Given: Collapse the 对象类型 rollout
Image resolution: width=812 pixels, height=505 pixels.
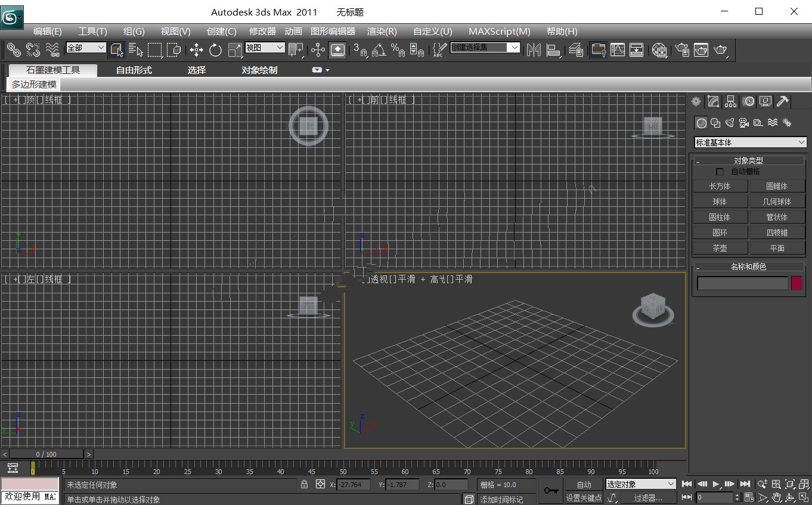Looking at the screenshot, I should click(748, 160).
